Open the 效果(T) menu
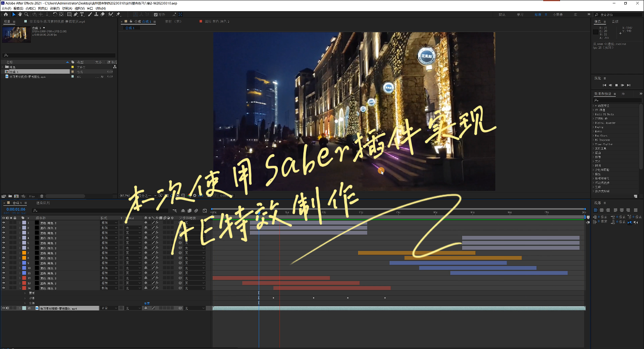This screenshot has height=349, width=644. tap(55, 9)
